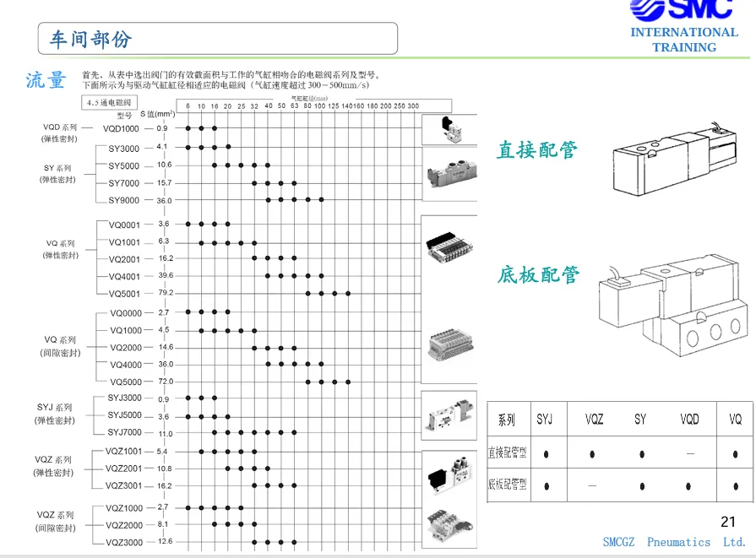Screen dimensions: 756x558
Task: Select the VQ0001 model label
Action: 124,225
